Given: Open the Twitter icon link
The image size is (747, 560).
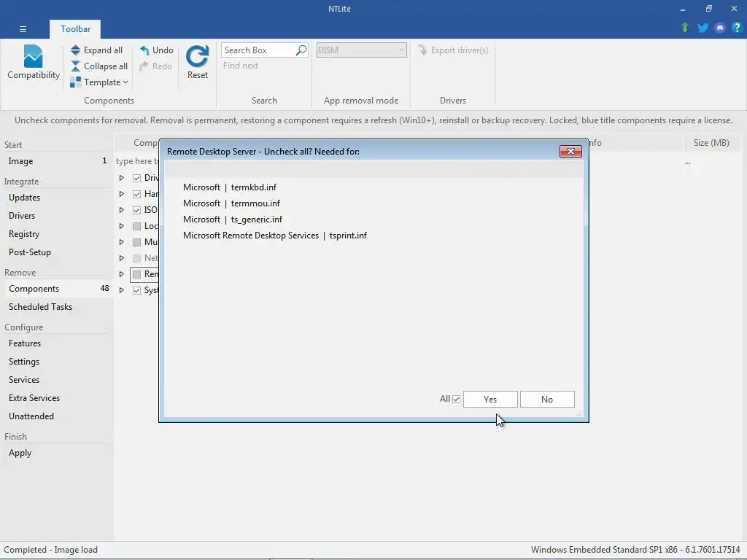Looking at the screenshot, I should [x=703, y=28].
